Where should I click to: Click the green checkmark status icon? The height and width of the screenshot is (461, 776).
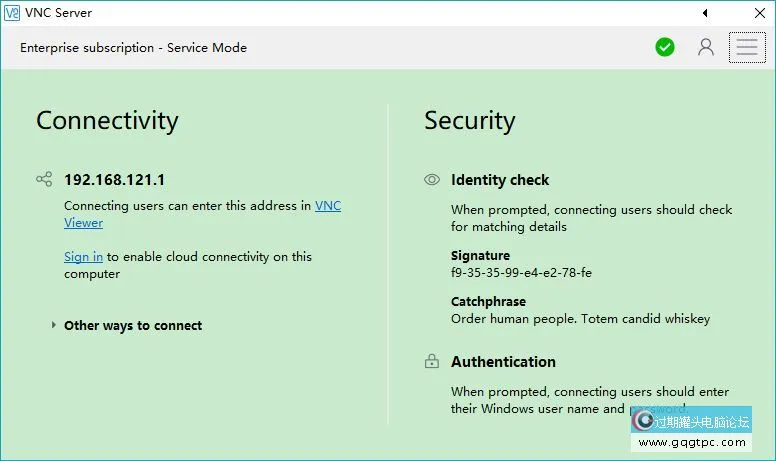(665, 47)
